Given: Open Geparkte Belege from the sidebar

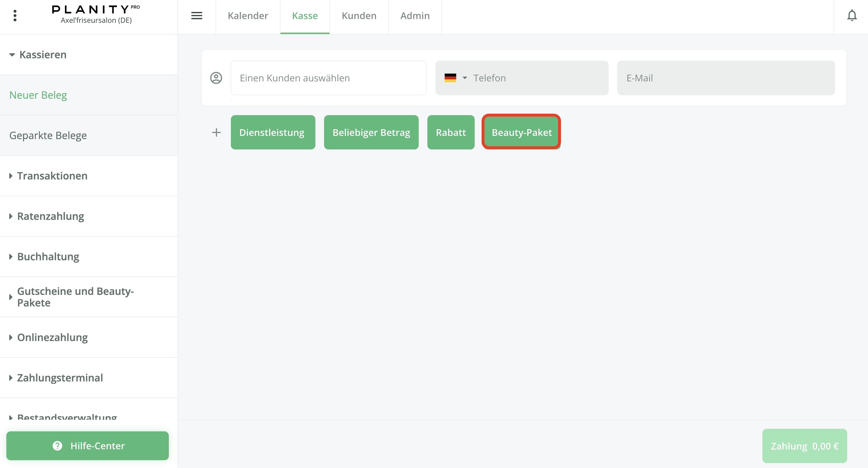Looking at the screenshot, I should pos(48,135).
